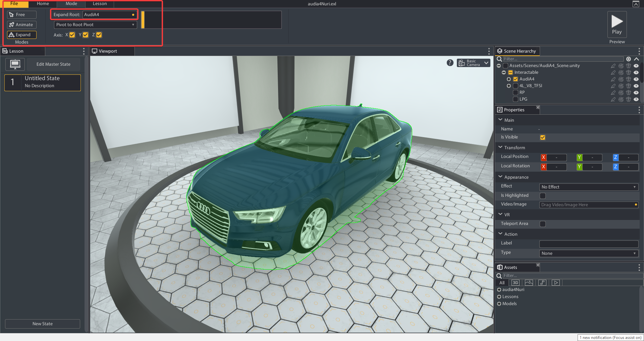Click the Video/Image field picker dot
The height and width of the screenshot is (341, 644).
click(636, 205)
